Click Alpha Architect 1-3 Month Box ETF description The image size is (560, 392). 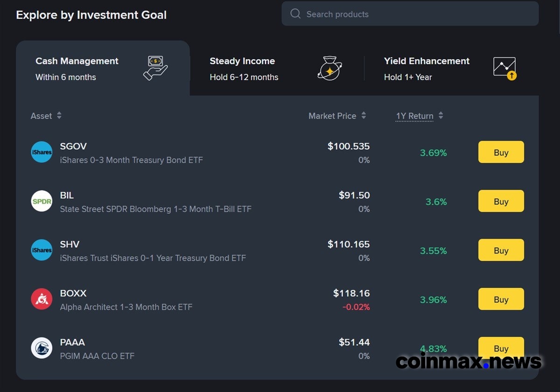[x=126, y=307]
